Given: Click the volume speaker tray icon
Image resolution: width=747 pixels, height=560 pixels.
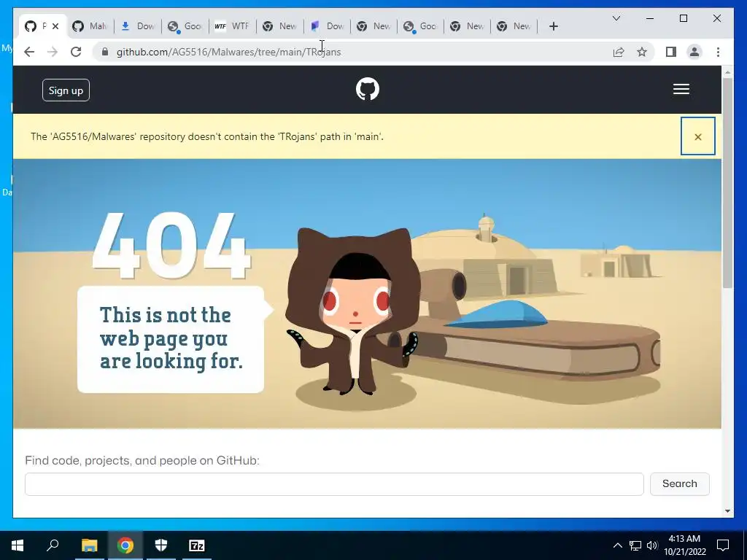Looking at the screenshot, I should [x=651, y=545].
